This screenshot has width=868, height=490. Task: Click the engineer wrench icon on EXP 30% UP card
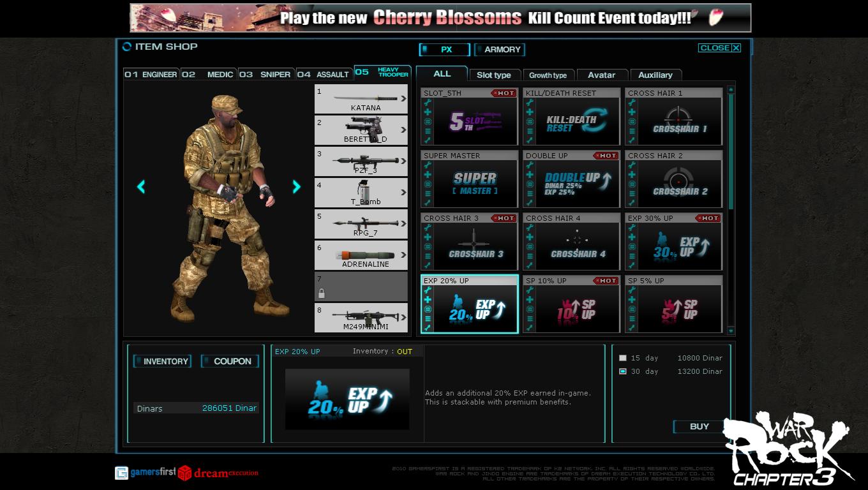click(632, 228)
